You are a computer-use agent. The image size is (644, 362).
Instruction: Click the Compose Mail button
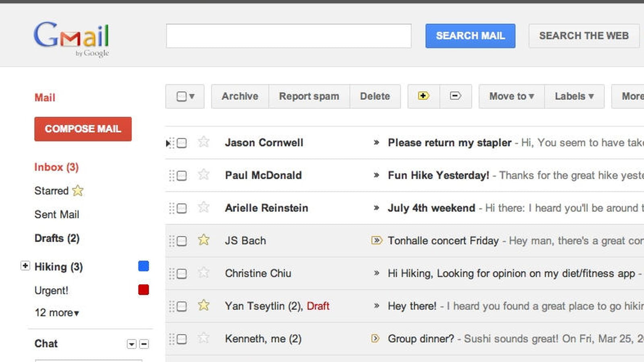click(83, 129)
